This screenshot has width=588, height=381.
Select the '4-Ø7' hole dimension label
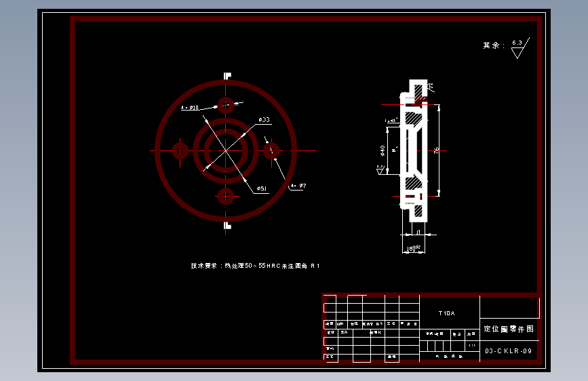point(299,186)
